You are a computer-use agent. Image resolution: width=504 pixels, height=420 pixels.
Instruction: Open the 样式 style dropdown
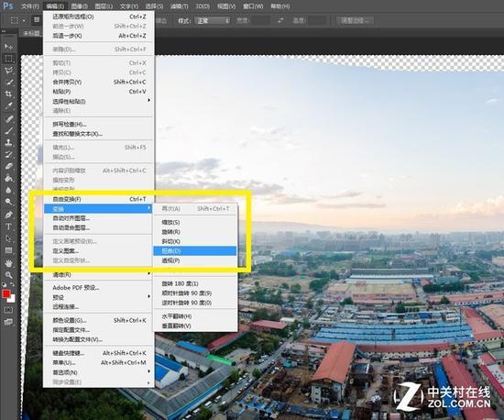point(213,20)
